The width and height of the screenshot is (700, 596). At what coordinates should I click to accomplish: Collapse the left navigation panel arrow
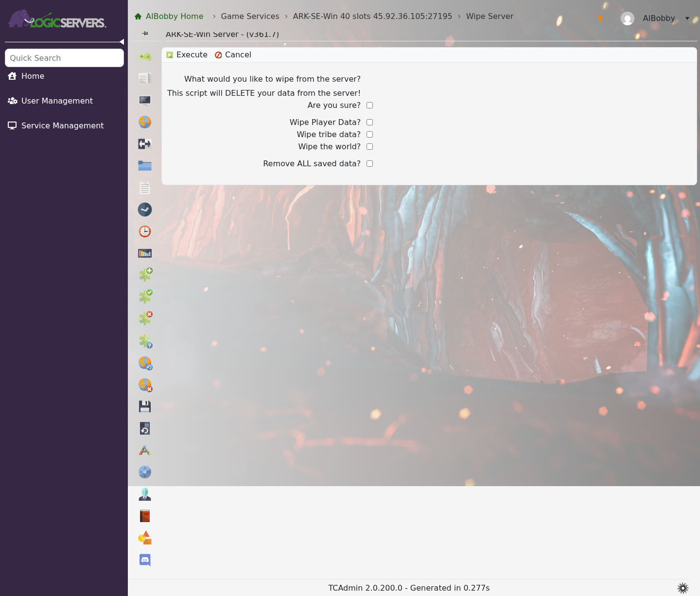(x=122, y=42)
